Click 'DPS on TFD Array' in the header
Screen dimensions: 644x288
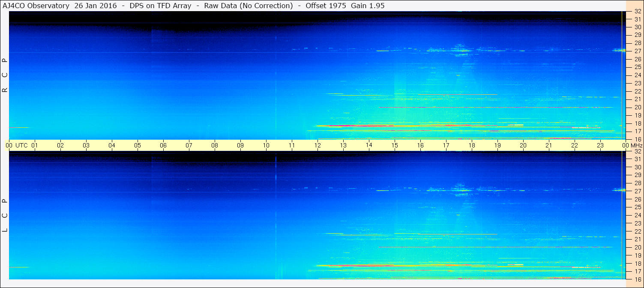pos(160,6)
